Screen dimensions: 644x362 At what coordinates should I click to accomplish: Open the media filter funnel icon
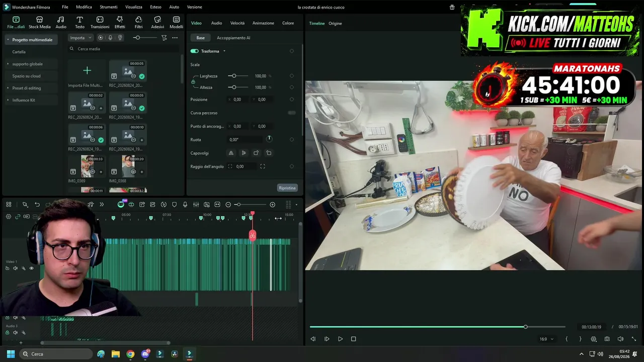(164, 38)
